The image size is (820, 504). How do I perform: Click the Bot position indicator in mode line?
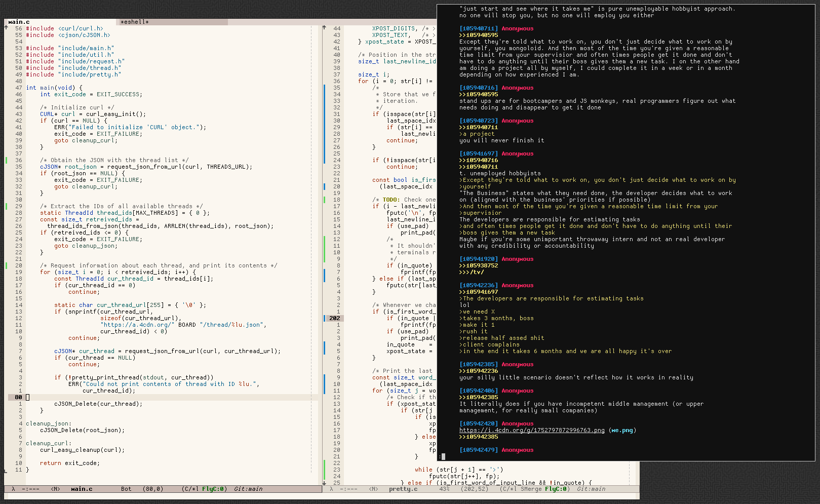(x=126, y=489)
